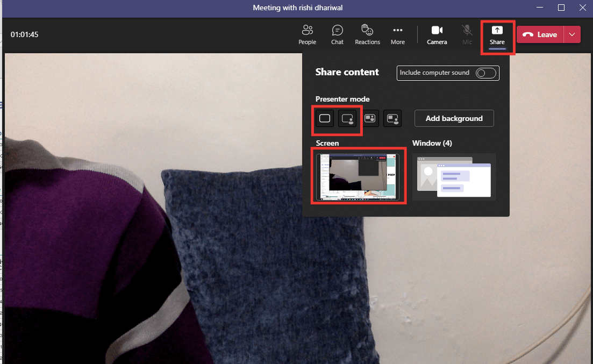Viewport: 593px width, 364px height.
Task: Click the Add background button
Action: pos(454,118)
